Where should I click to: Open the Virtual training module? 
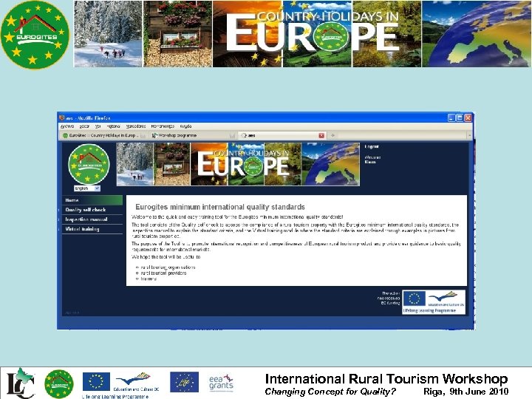pos(92,229)
